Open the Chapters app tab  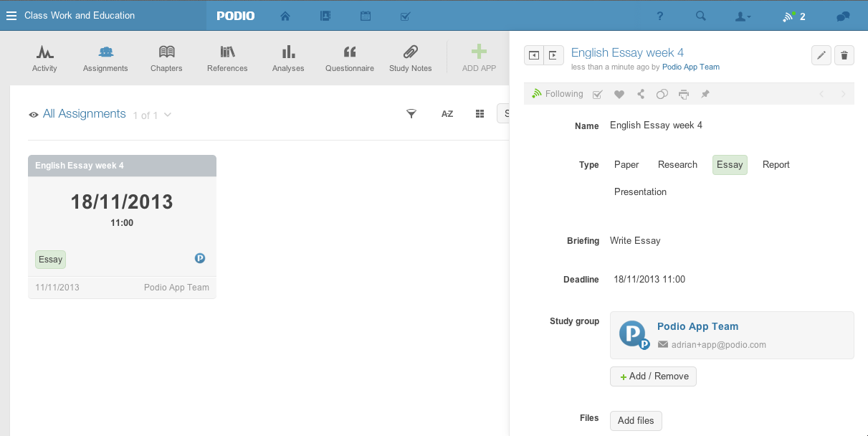pyautogui.click(x=166, y=58)
